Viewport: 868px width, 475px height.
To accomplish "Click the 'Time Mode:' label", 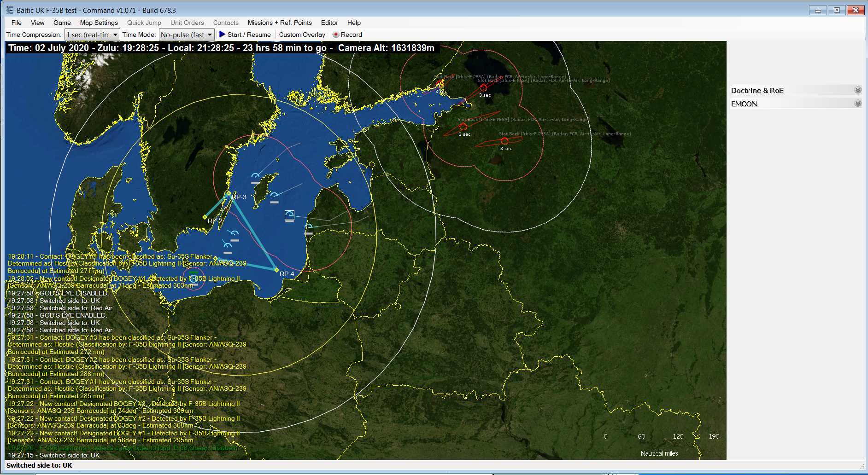I will [139, 35].
